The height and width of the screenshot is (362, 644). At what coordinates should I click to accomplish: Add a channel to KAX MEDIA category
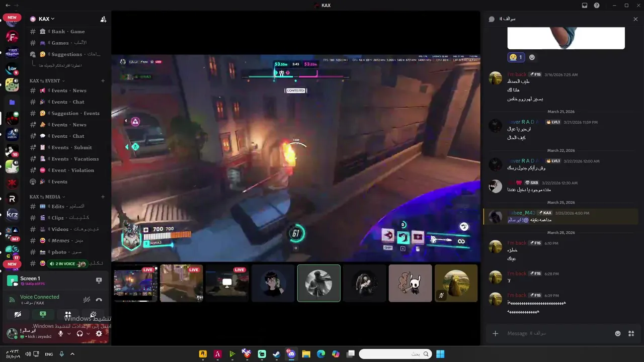103,197
